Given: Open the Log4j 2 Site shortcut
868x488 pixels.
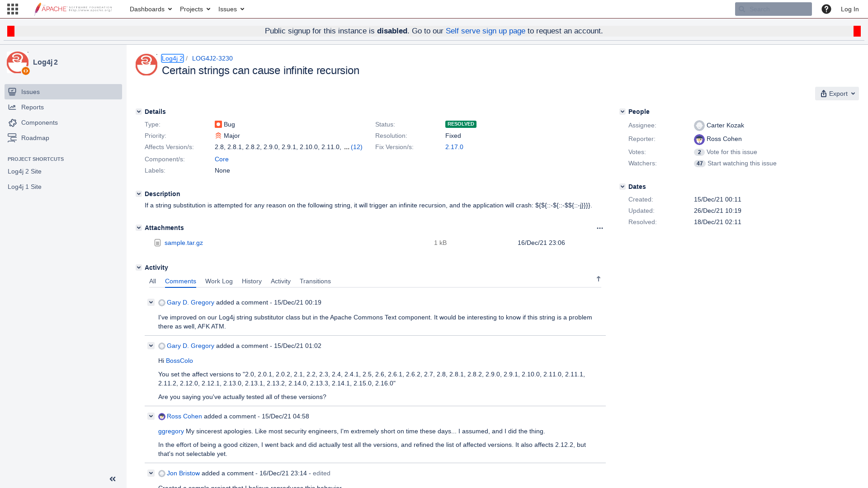Looking at the screenshot, I should pos(24,171).
